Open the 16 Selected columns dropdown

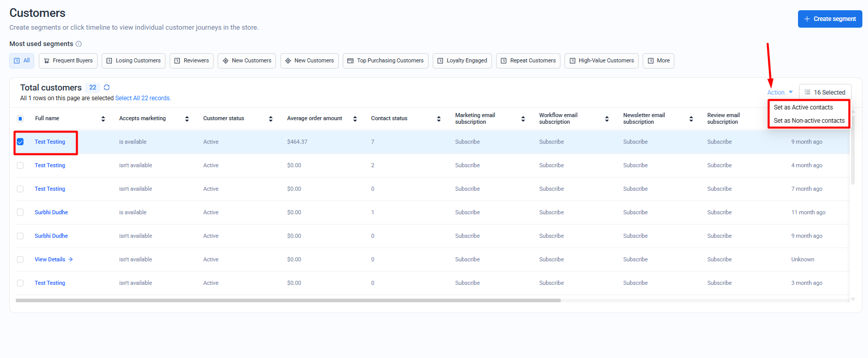(825, 93)
